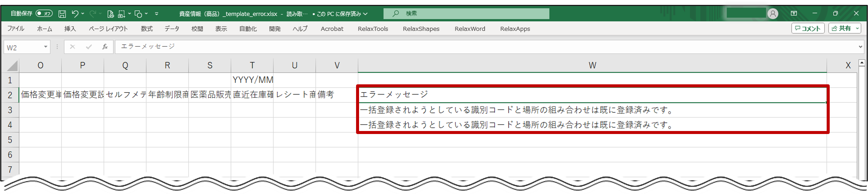Expand the Name Box dropdown arrow

tap(46, 47)
